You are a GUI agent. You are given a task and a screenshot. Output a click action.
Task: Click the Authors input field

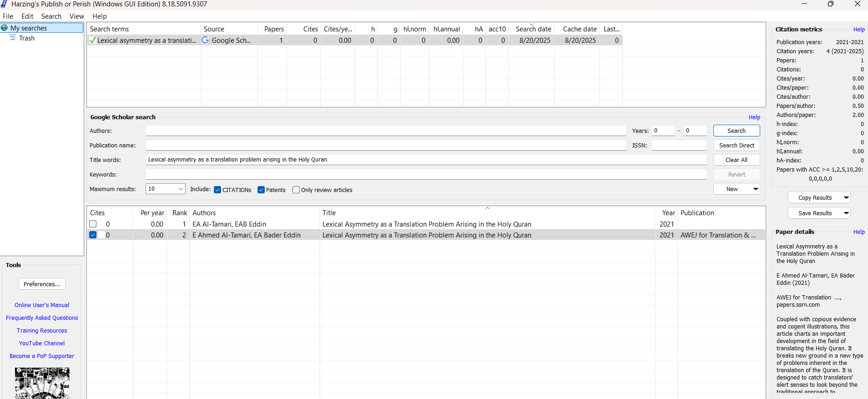point(386,131)
